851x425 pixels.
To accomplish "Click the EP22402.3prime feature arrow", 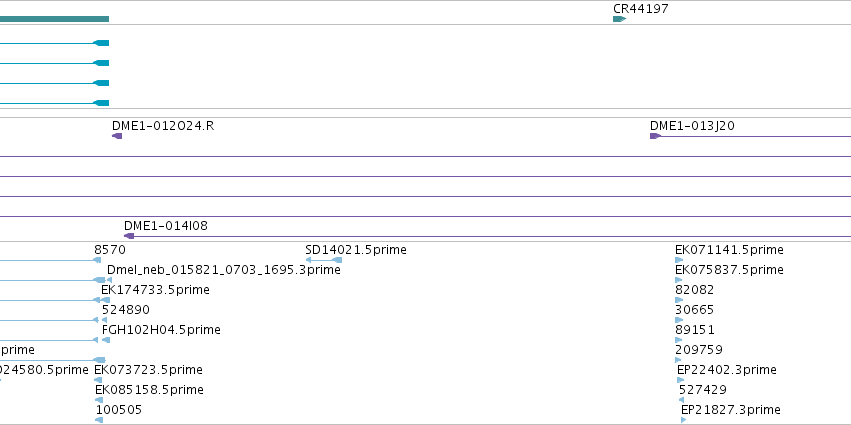I will point(681,380).
